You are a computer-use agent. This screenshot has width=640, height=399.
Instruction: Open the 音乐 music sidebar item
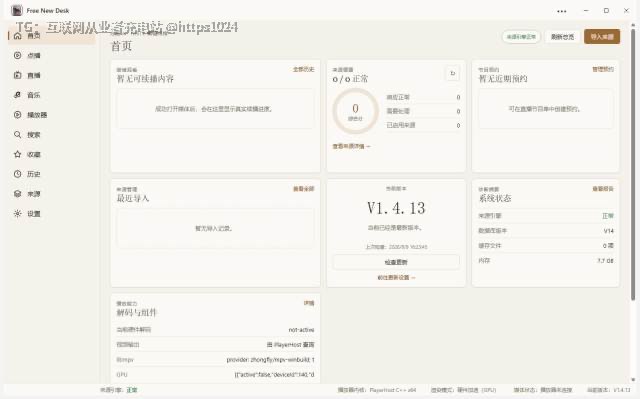coord(52,95)
